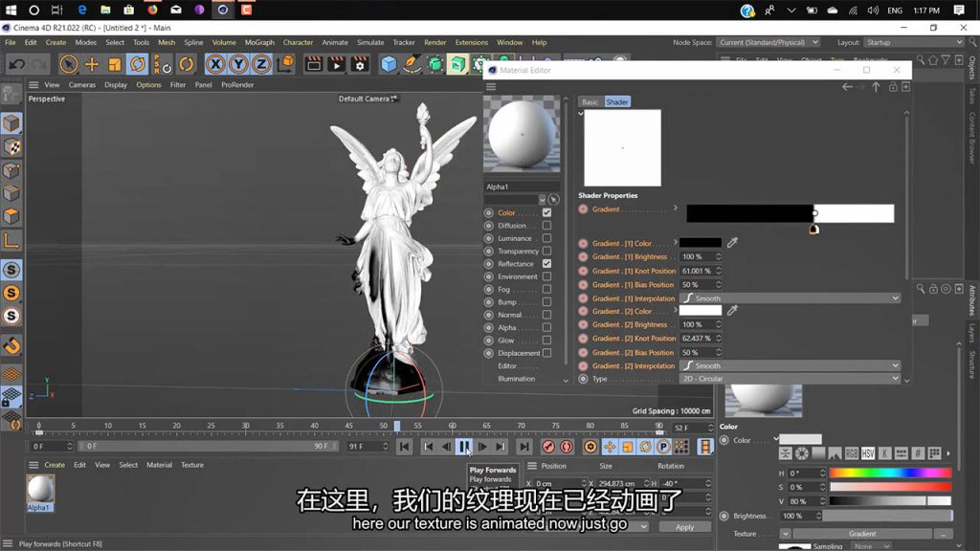Click the Spline Pen tool icon
The width and height of the screenshot is (980, 551).
tap(412, 64)
